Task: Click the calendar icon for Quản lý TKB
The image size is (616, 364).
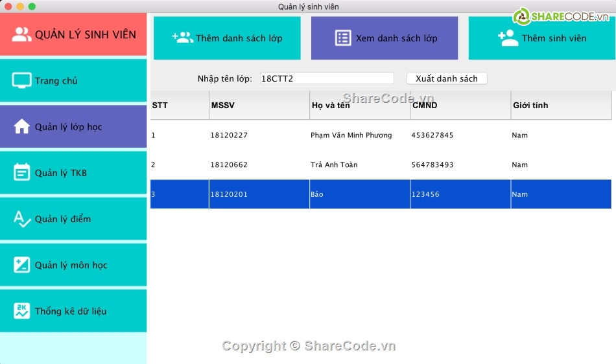Action: click(x=21, y=173)
